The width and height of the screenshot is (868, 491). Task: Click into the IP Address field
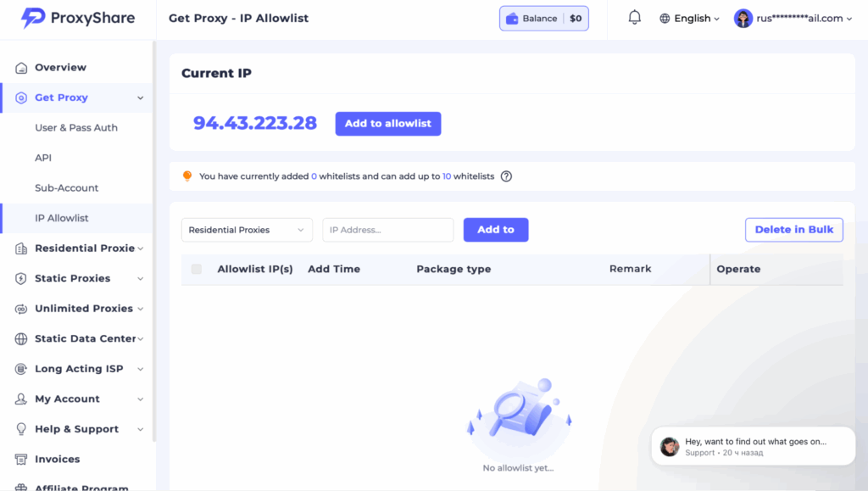pyautogui.click(x=388, y=230)
